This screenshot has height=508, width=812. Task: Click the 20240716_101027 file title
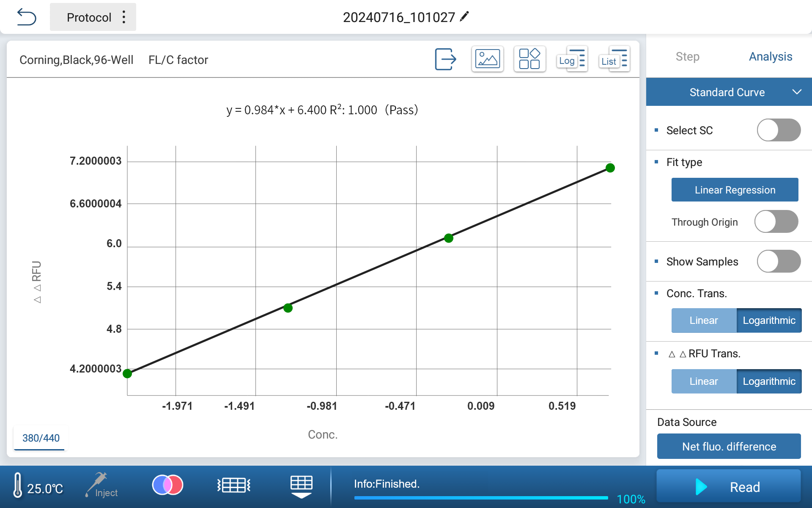[x=399, y=17]
